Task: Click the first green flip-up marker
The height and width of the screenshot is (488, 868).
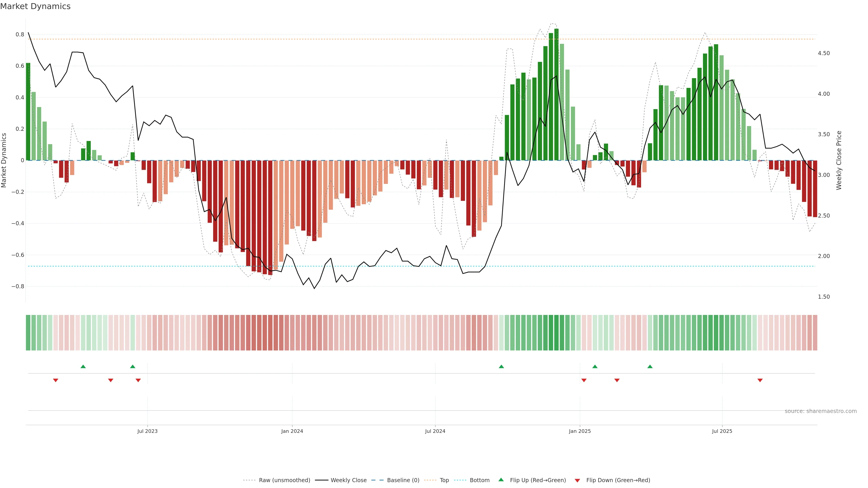Action: click(x=83, y=366)
